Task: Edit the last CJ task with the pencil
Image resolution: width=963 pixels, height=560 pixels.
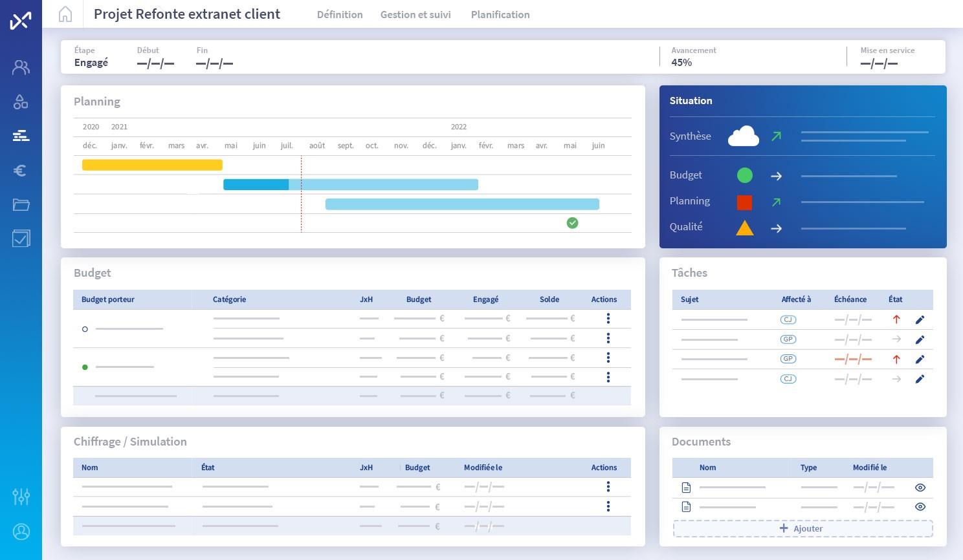Action: (920, 379)
